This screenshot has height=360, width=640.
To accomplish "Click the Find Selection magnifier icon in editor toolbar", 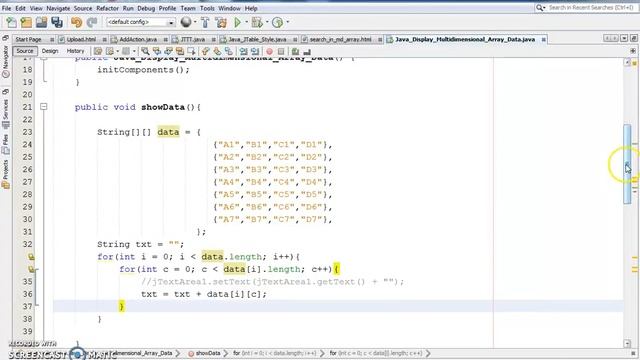I will (145, 51).
